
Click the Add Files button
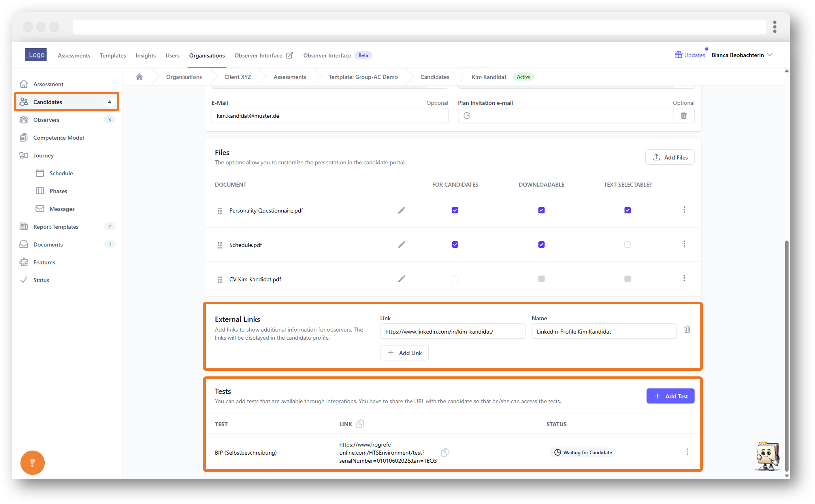tap(670, 157)
